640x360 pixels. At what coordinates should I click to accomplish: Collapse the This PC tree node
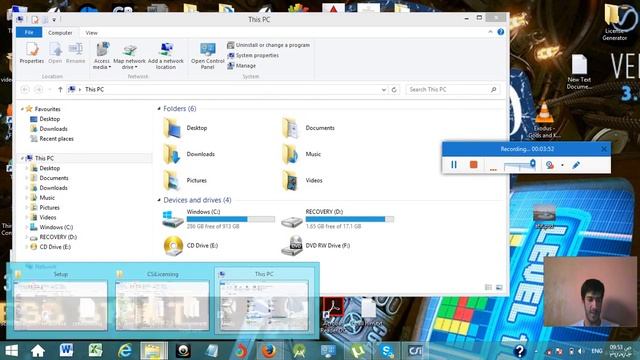(22, 158)
